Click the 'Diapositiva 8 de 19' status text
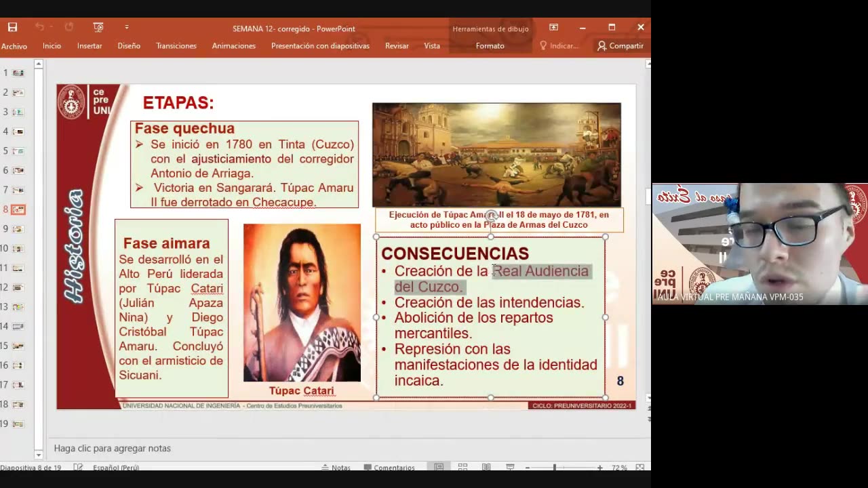Viewport: 868px width, 488px height. click(32, 468)
